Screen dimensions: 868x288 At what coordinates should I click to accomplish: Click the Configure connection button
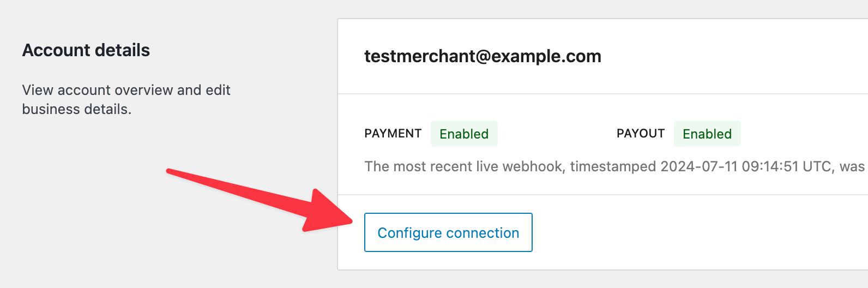click(448, 233)
